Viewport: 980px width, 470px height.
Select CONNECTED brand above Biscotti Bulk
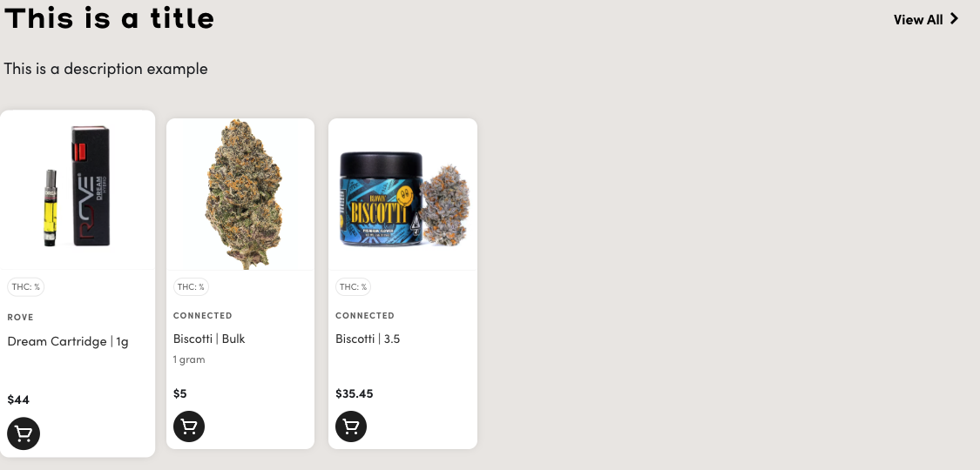[202, 315]
